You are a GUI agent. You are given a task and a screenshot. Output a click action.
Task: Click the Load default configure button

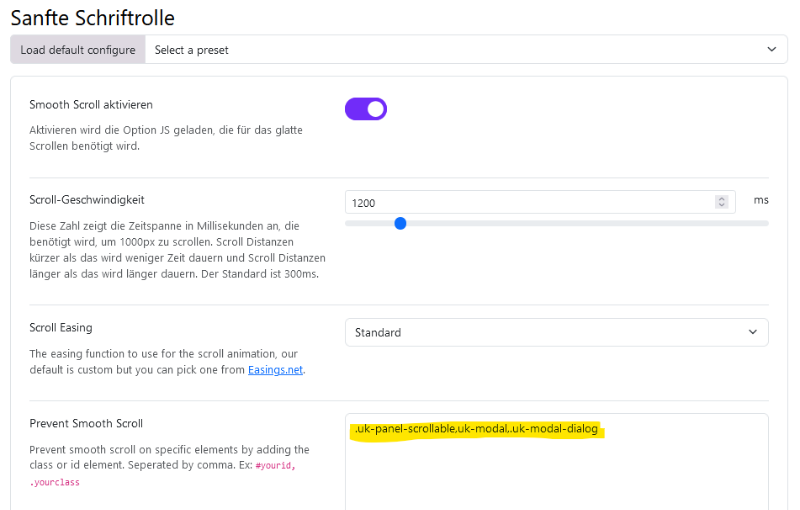(78, 50)
